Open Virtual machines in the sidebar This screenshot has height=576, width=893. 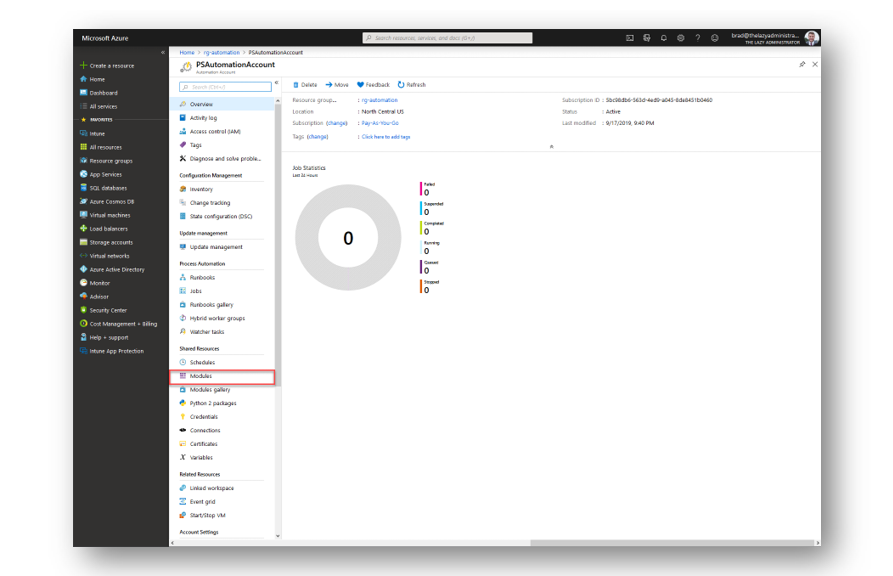coord(105,215)
